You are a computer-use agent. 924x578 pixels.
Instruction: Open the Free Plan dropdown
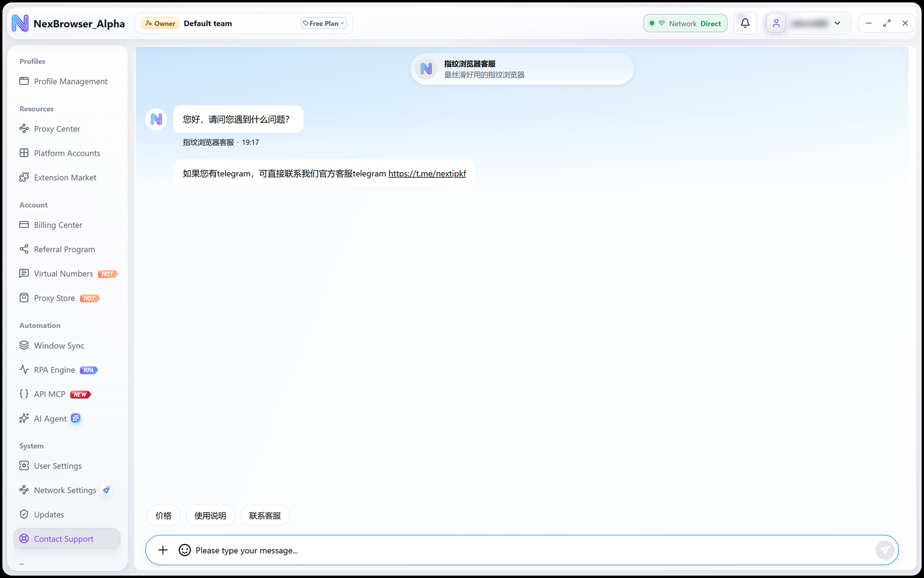pos(324,23)
